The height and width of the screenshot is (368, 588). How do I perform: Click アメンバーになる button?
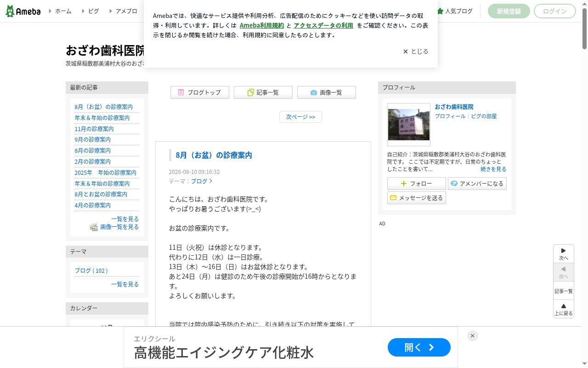click(477, 184)
